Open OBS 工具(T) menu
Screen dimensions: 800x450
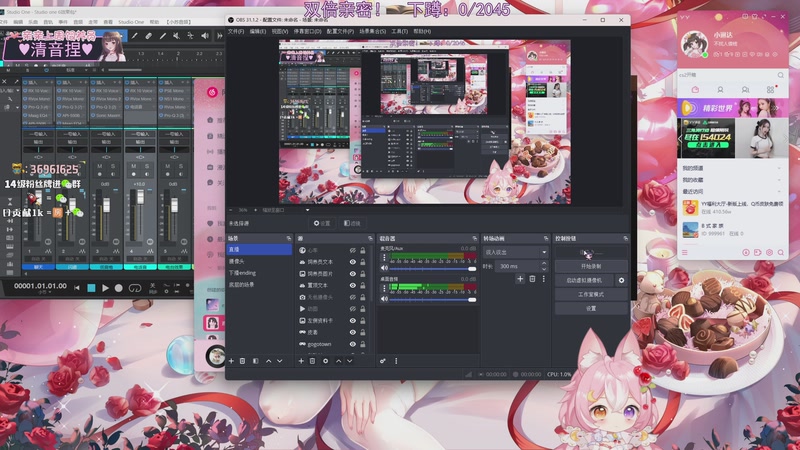tap(399, 32)
